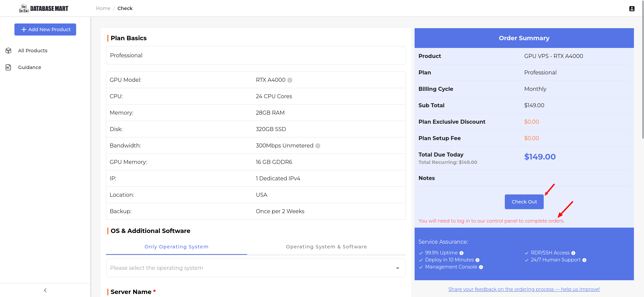The height and width of the screenshot is (297, 644).
Task: Go to Home breadcrumb
Action: click(x=103, y=8)
